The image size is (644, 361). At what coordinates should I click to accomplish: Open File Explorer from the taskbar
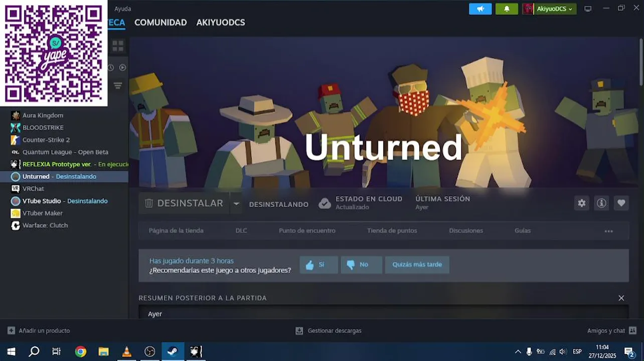(103, 351)
